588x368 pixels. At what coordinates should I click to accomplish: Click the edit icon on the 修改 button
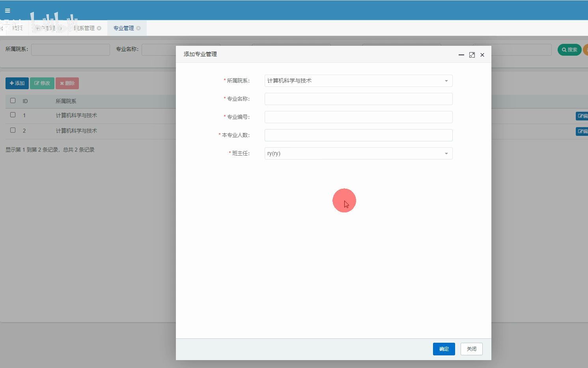(36, 83)
